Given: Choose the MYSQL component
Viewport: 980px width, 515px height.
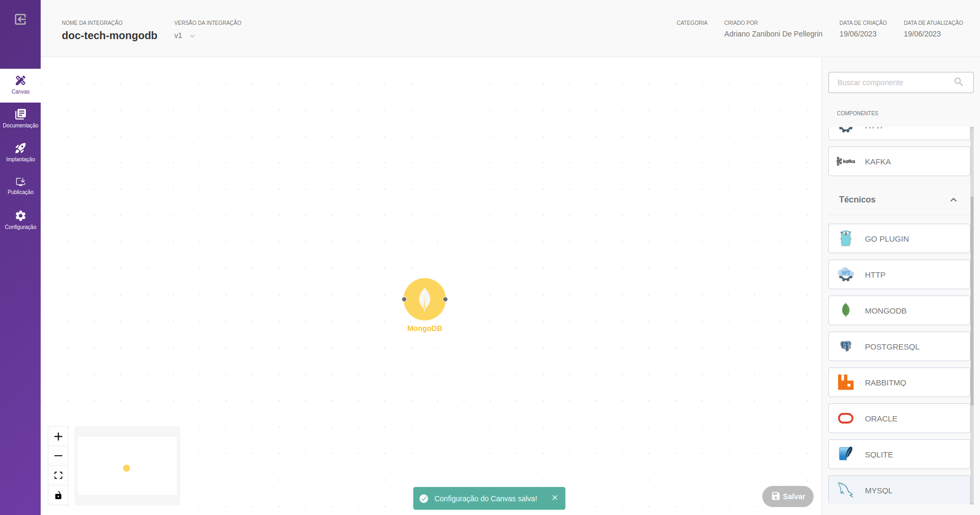Looking at the screenshot, I should point(899,490).
